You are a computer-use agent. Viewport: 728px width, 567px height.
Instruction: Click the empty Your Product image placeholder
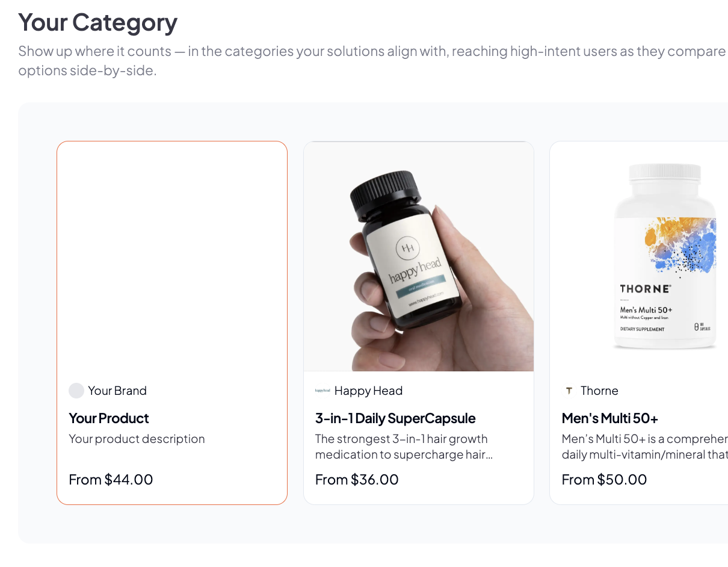tap(172, 256)
